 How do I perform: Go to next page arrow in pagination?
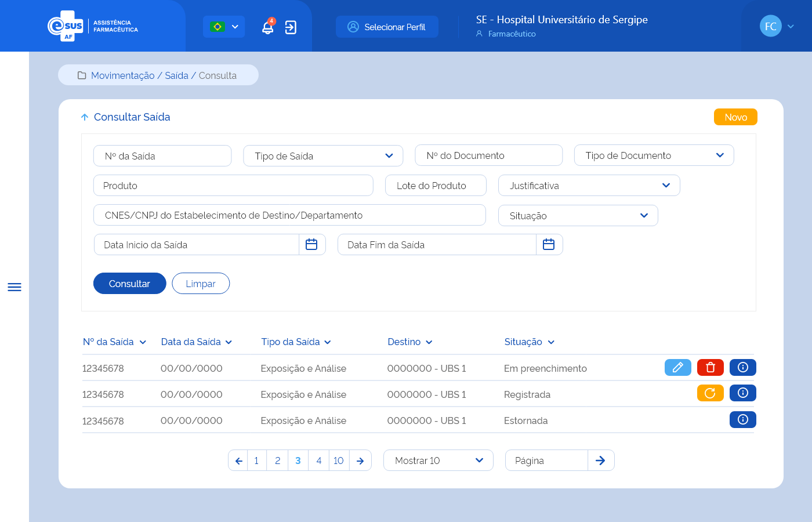coord(360,461)
